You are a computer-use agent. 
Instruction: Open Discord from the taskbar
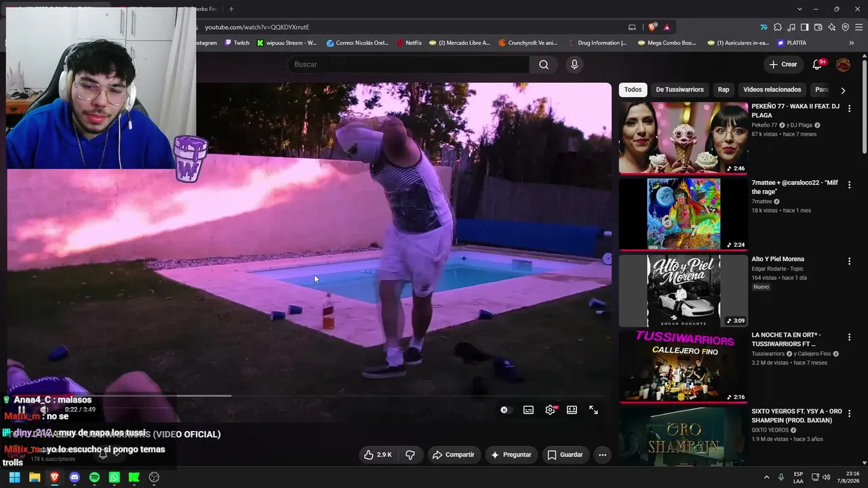click(x=75, y=477)
